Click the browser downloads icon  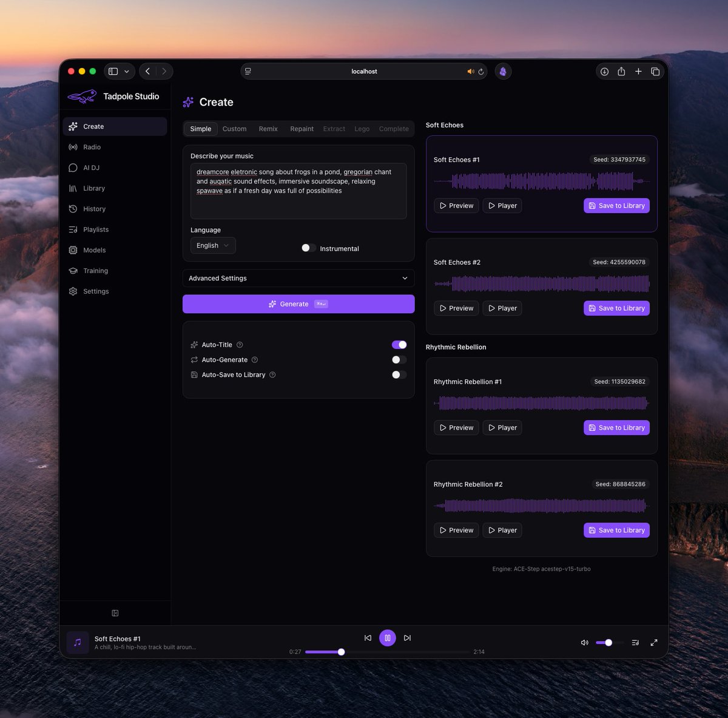604,72
